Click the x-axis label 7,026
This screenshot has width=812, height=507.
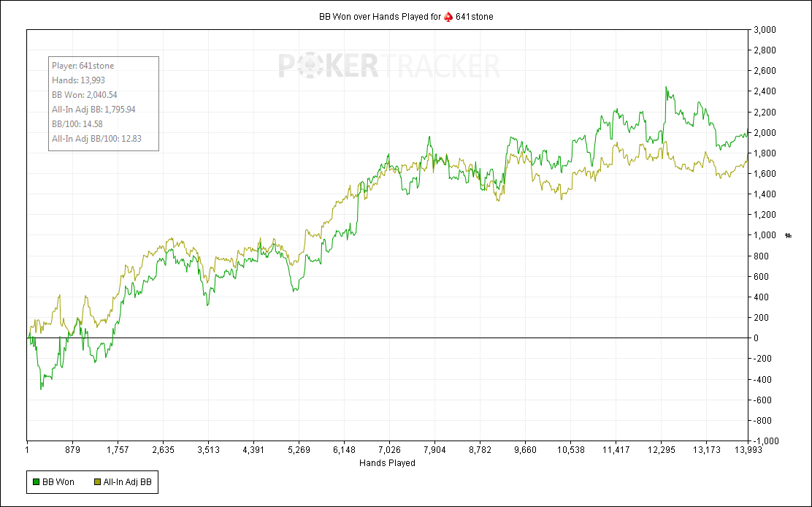click(389, 450)
